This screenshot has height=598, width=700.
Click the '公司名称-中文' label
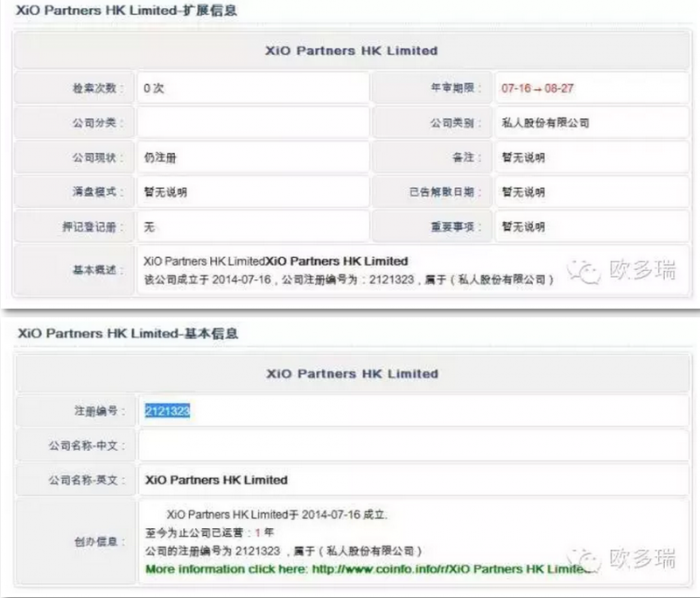coord(87,446)
